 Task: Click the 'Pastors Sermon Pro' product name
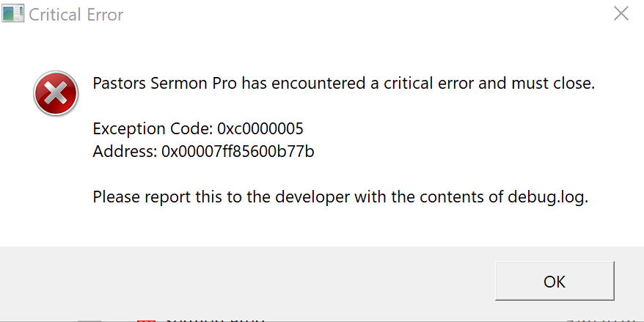[x=165, y=84]
